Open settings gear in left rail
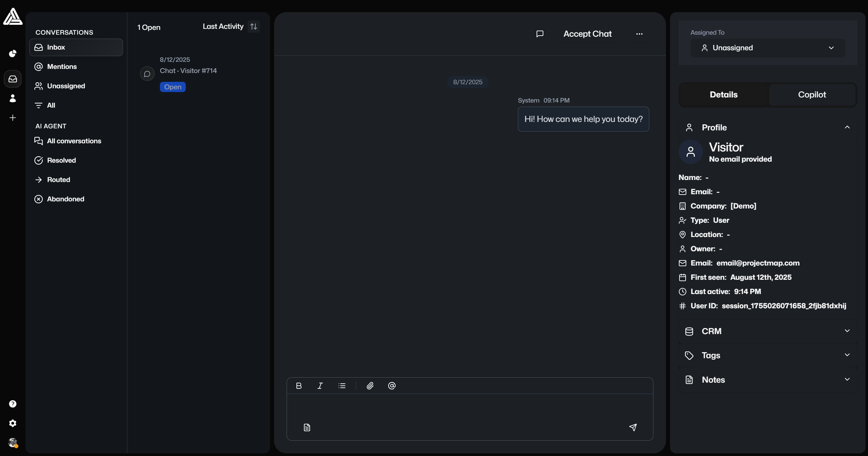 pos(13,423)
